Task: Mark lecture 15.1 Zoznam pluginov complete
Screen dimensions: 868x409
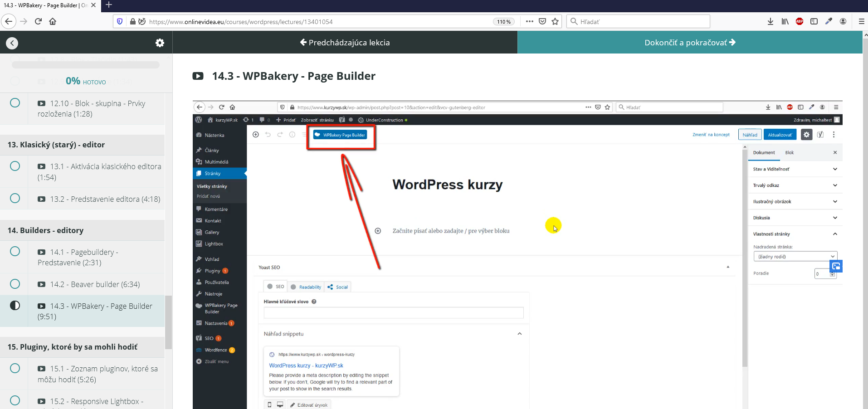Action: point(15,368)
